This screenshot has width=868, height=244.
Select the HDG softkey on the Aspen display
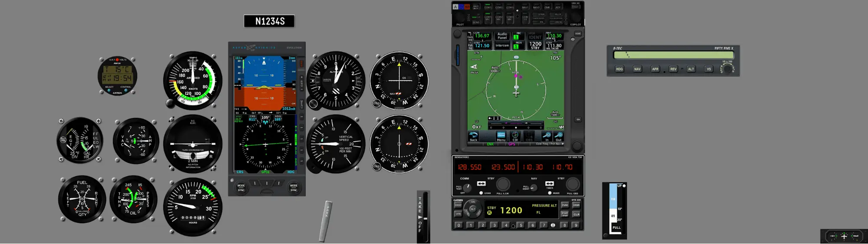click(x=291, y=172)
